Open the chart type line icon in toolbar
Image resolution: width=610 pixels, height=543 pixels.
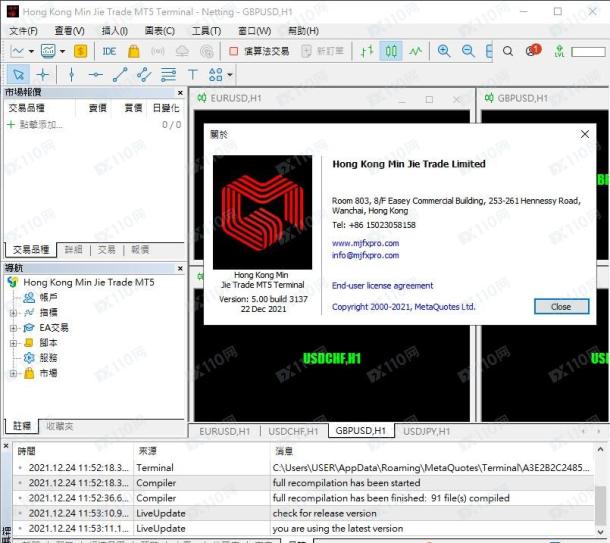point(17,51)
